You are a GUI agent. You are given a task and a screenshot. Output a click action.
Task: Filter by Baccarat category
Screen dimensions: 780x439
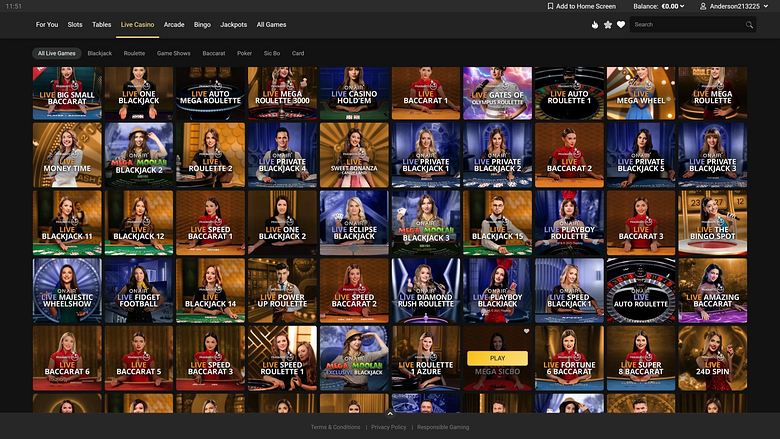click(214, 53)
